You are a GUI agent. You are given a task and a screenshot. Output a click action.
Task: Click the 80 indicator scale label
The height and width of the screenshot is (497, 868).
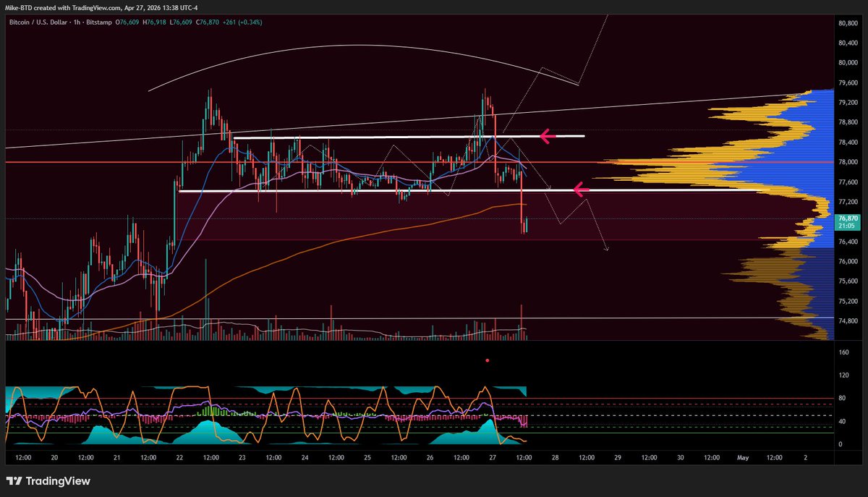[842, 398]
